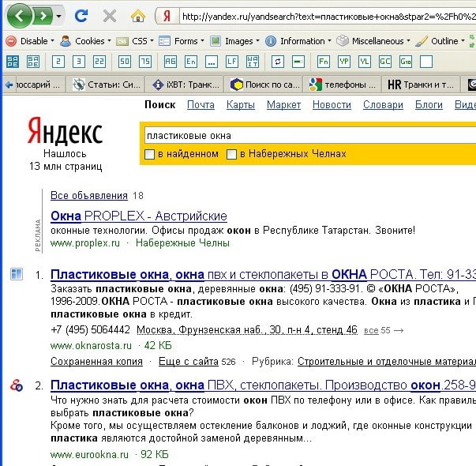This screenshot has width=476, height=466.
Task: Click the 'YP' toolbar icon
Action: click(x=343, y=61)
